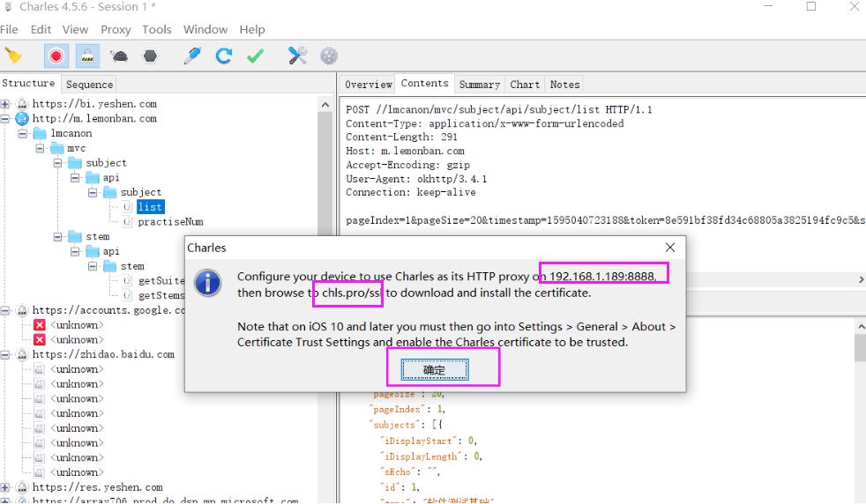Click the blue info icon in dialog
This screenshot has height=504, width=866.
point(208,283)
